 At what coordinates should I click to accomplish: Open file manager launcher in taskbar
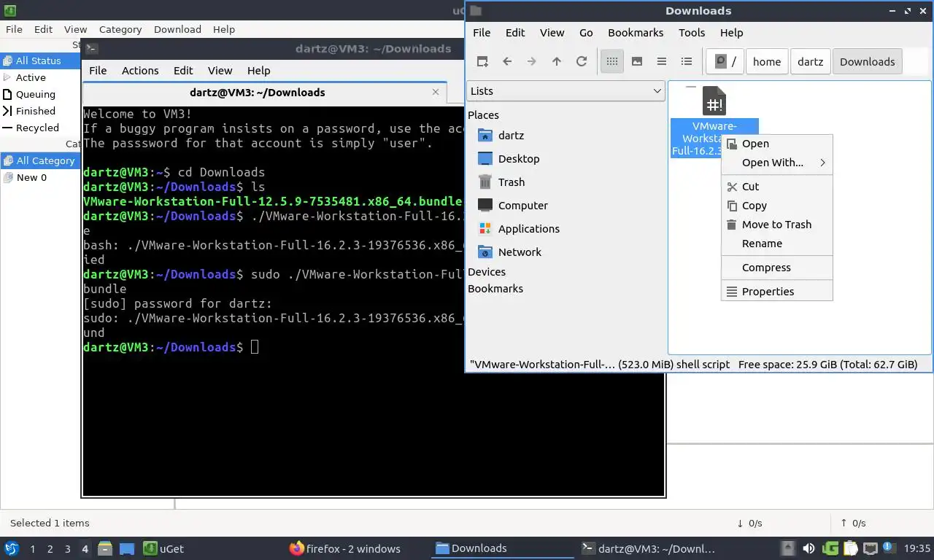point(105,548)
